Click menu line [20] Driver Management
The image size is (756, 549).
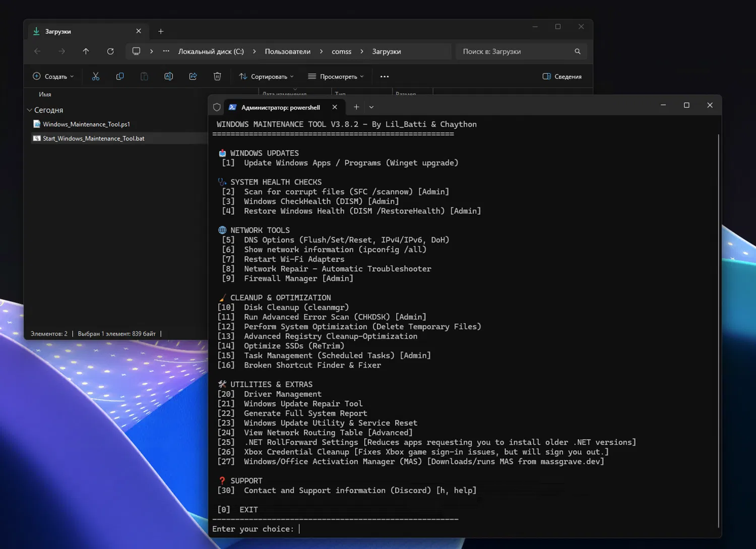(269, 394)
